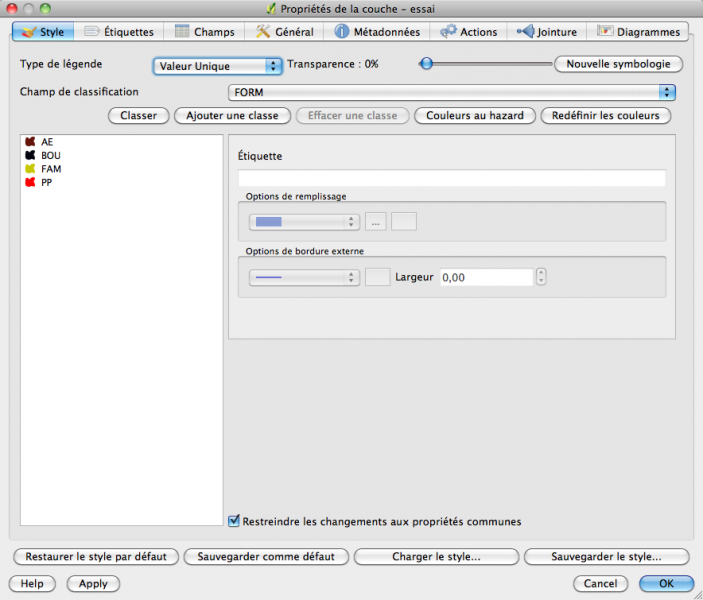Click the Actions gear icon

point(449,32)
